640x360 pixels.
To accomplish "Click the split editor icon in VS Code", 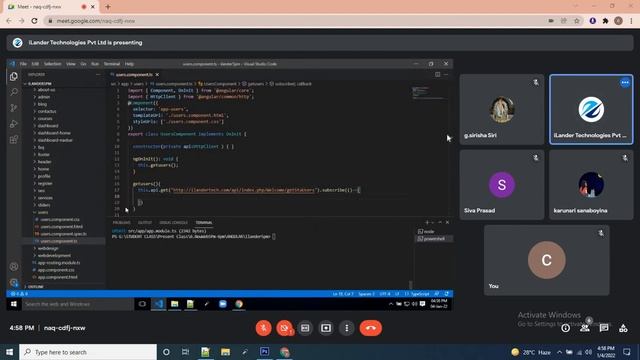I will (438, 74).
